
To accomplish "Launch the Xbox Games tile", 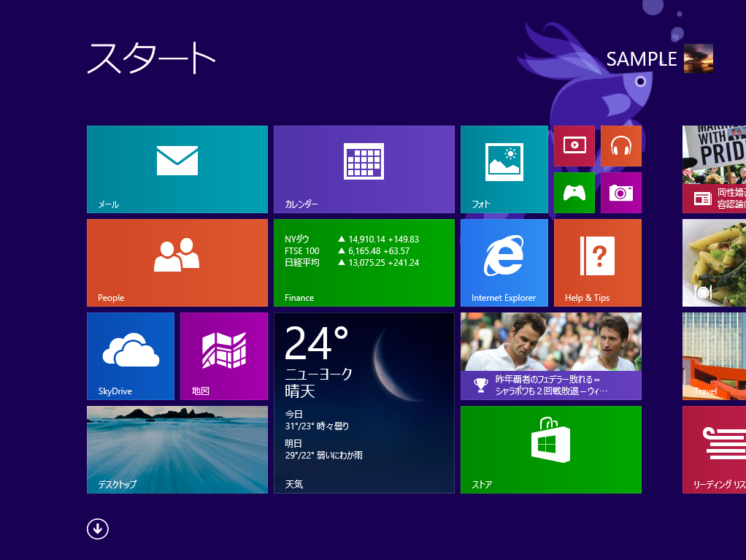I will [574, 193].
